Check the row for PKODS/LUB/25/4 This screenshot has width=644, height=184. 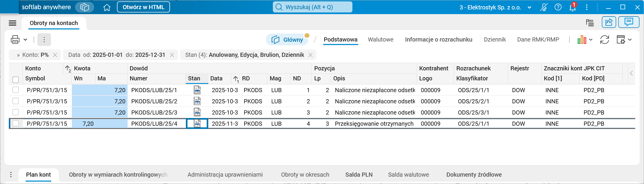(16, 123)
